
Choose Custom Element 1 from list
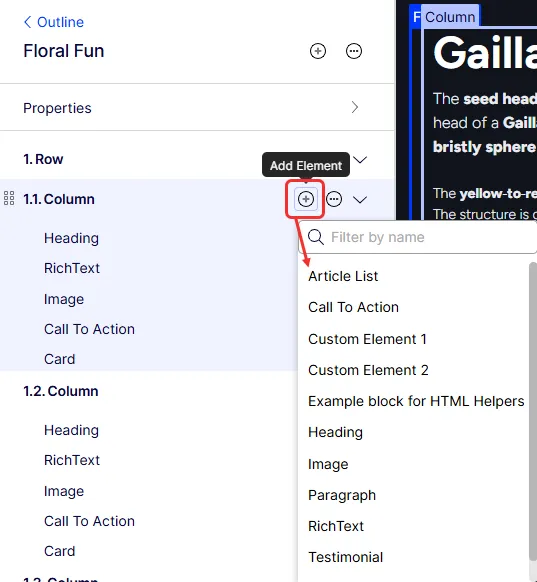tap(367, 339)
